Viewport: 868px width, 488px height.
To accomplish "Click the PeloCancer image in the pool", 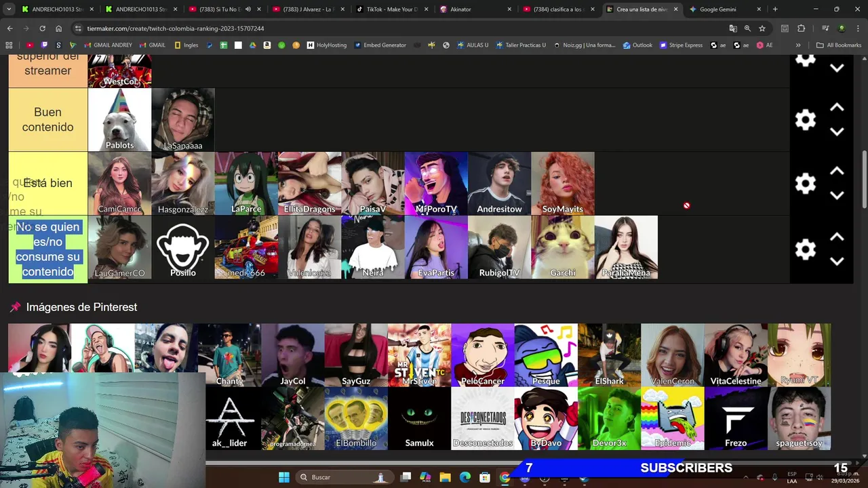I will (x=482, y=355).
